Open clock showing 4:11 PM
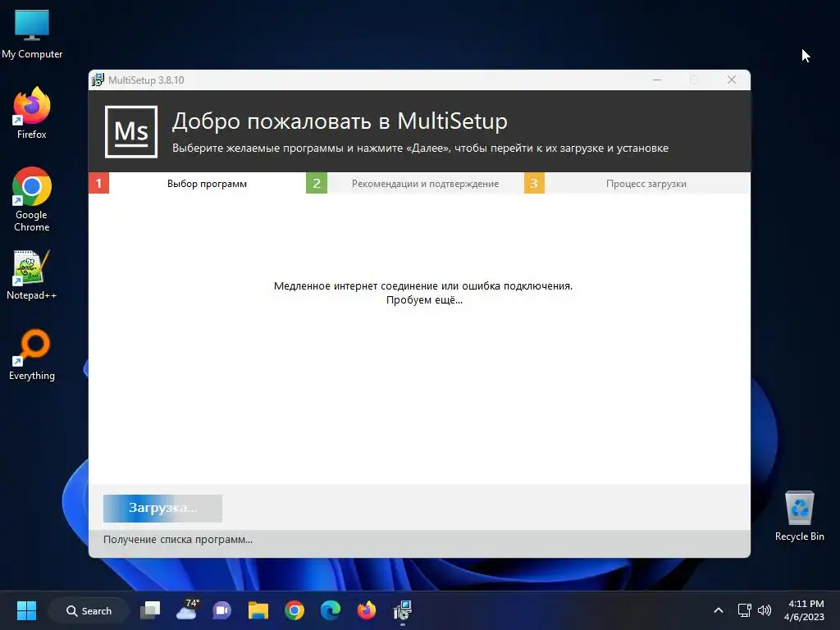840x630 pixels. tap(804, 610)
